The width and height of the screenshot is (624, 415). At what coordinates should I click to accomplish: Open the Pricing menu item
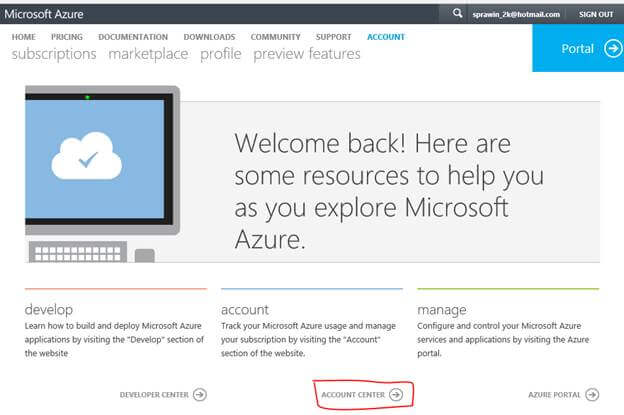(x=67, y=37)
